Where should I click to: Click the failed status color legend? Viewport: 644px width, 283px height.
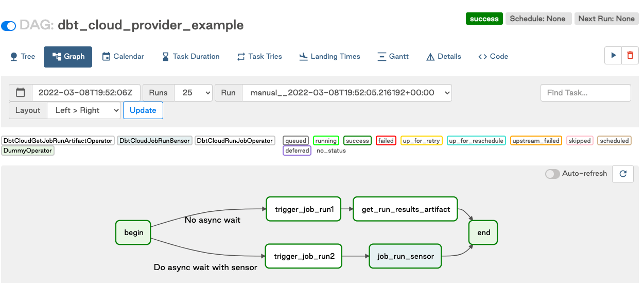pyautogui.click(x=386, y=141)
